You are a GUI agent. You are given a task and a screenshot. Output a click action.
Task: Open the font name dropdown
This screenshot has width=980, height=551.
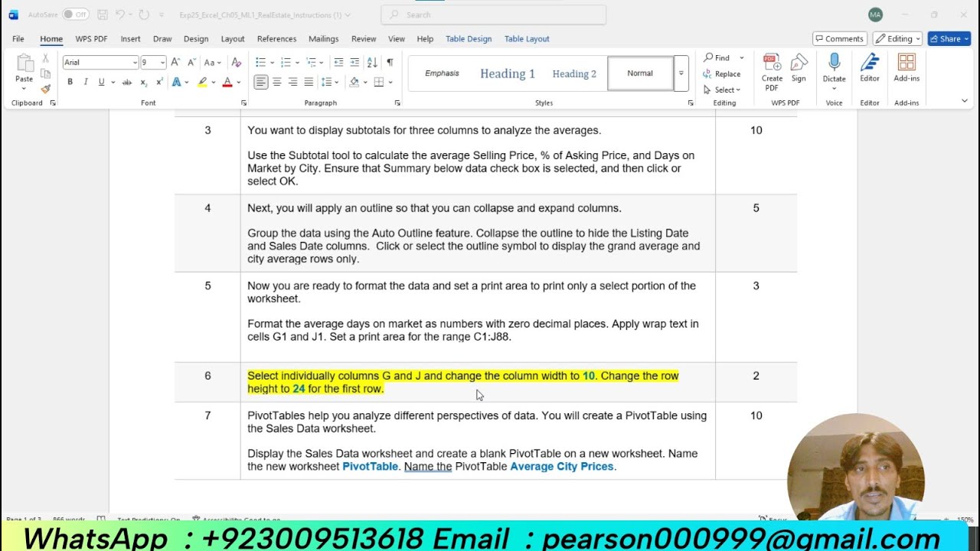135,63
